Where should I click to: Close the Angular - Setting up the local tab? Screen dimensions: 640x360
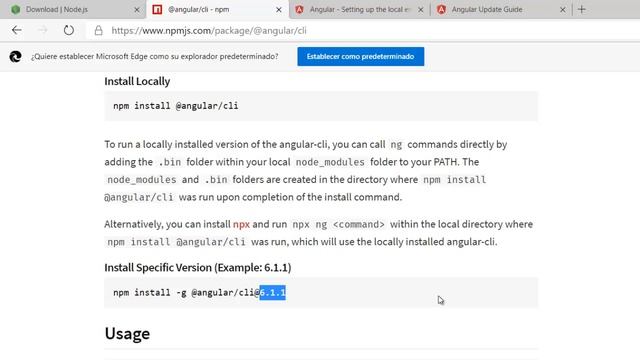click(421, 9)
